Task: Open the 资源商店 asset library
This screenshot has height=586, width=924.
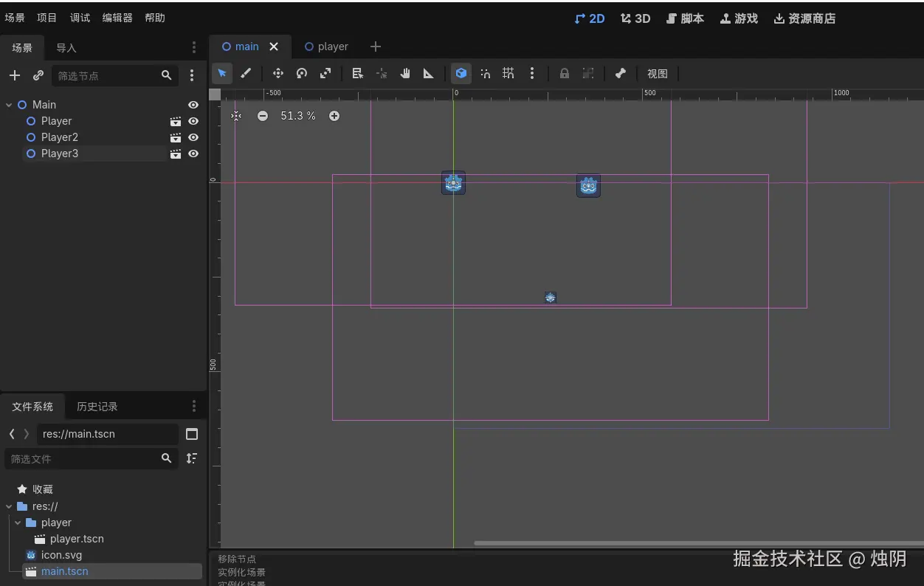Action: pos(804,18)
